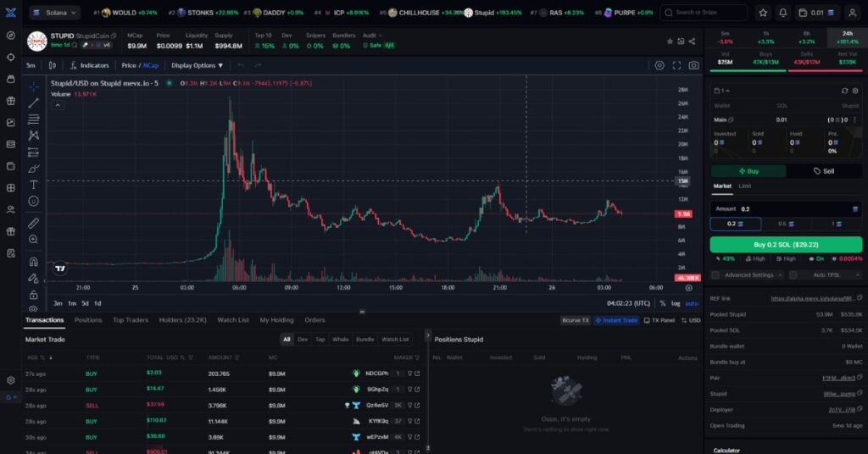Filter trades by Whale
The image size is (868, 454).
[341, 340]
